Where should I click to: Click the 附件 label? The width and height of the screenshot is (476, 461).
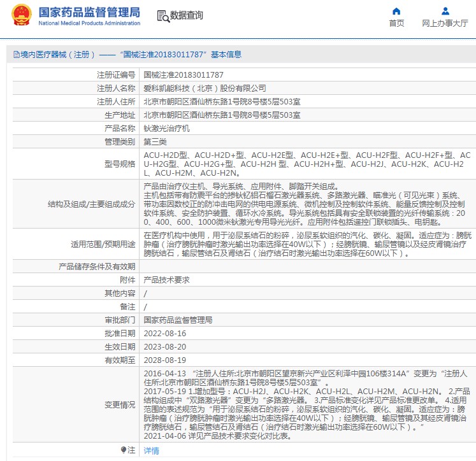(127, 280)
